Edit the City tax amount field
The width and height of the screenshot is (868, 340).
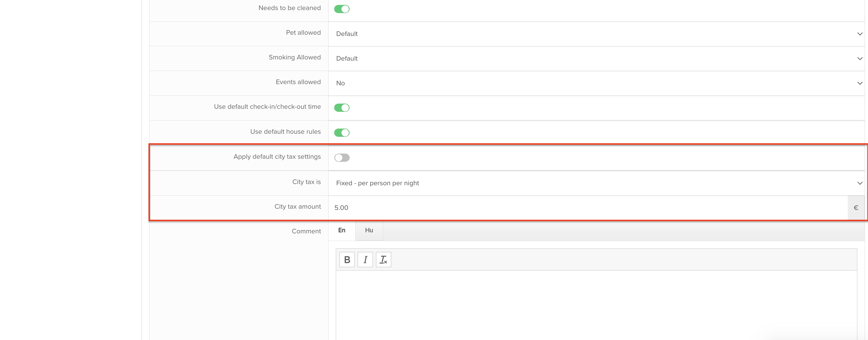588,207
